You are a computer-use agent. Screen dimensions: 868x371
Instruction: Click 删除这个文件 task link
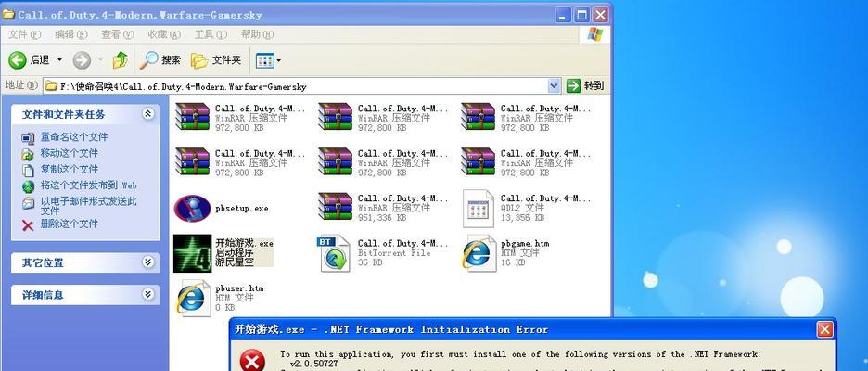(x=69, y=224)
